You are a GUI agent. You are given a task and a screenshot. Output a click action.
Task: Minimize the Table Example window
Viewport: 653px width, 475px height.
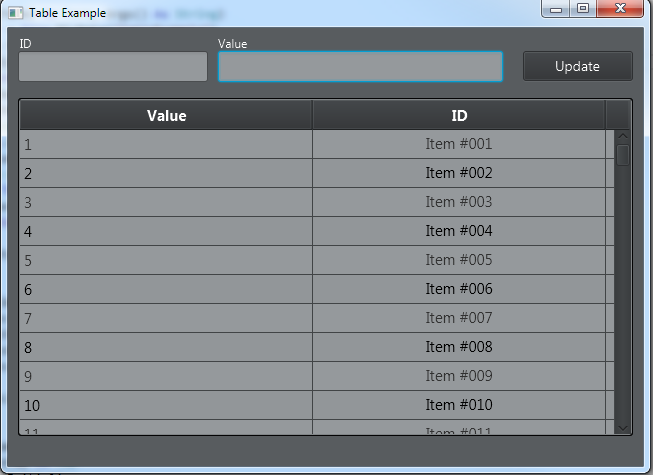point(556,9)
